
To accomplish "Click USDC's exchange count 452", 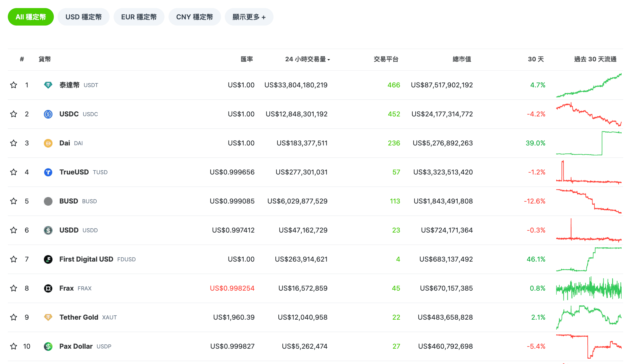I will tap(394, 114).
